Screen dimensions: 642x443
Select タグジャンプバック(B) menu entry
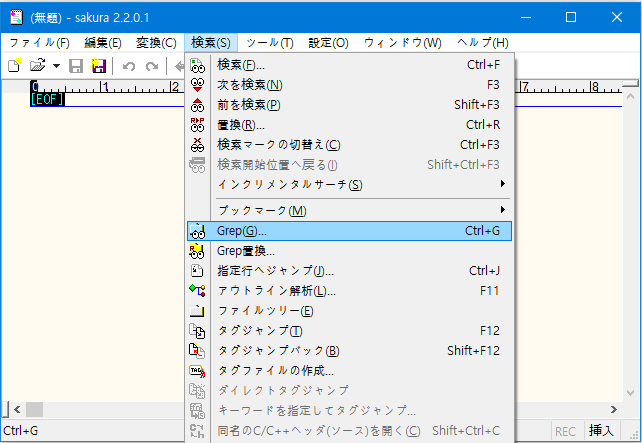[349, 350]
